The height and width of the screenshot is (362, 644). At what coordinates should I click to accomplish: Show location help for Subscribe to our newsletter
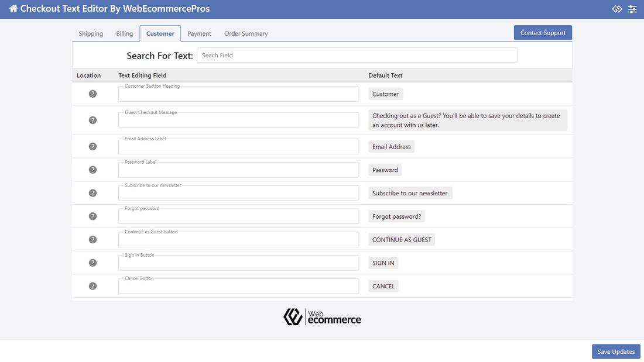[93, 193]
